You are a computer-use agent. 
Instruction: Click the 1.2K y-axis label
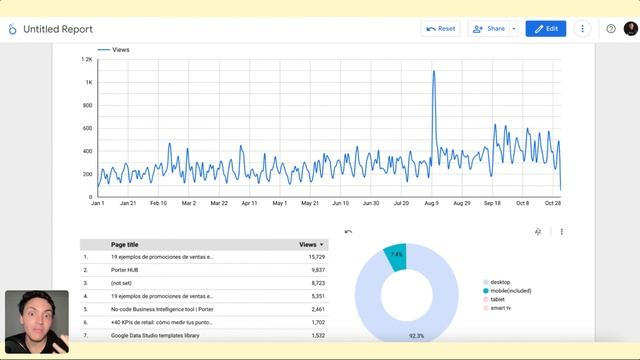pos(87,59)
